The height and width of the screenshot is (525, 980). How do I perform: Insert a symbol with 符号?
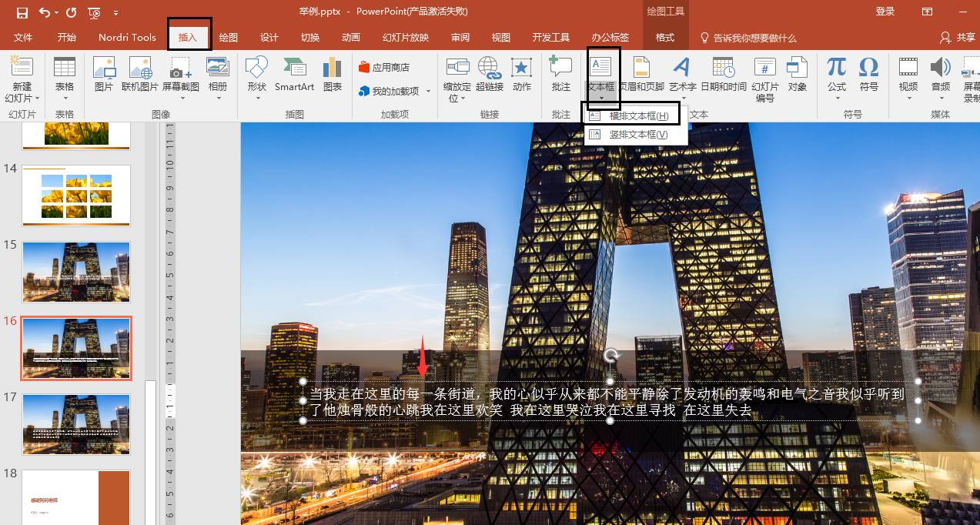click(869, 74)
